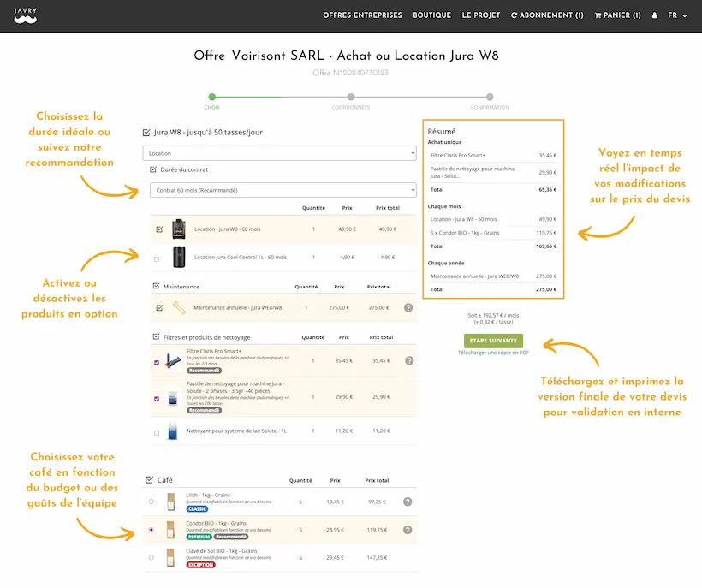Toggle the Maintenance section checkbox
The height and width of the screenshot is (588, 702).
pyautogui.click(x=157, y=286)
